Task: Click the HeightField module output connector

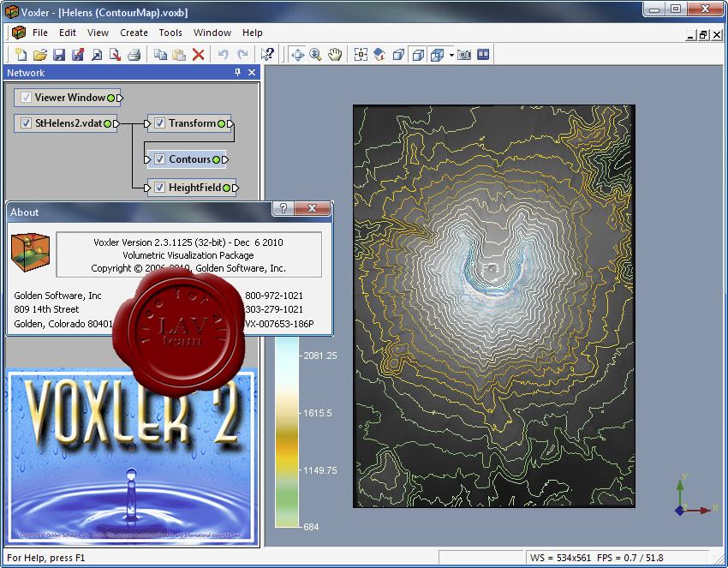Action: [x=236, y=188]
